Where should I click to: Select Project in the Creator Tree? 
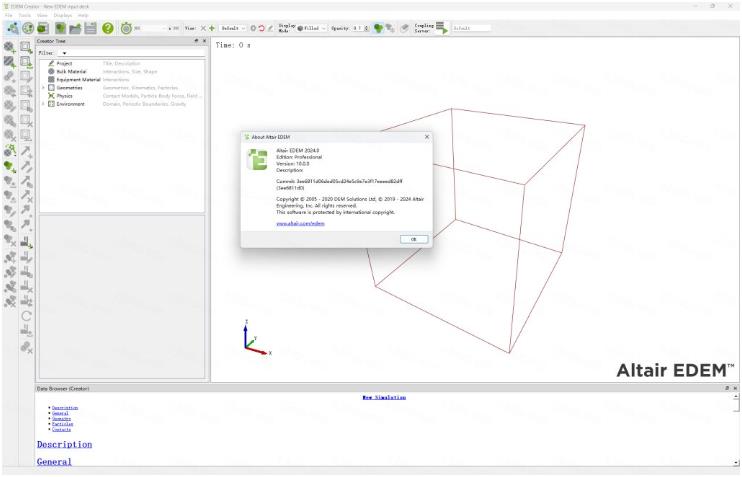[x=64, y=63]
